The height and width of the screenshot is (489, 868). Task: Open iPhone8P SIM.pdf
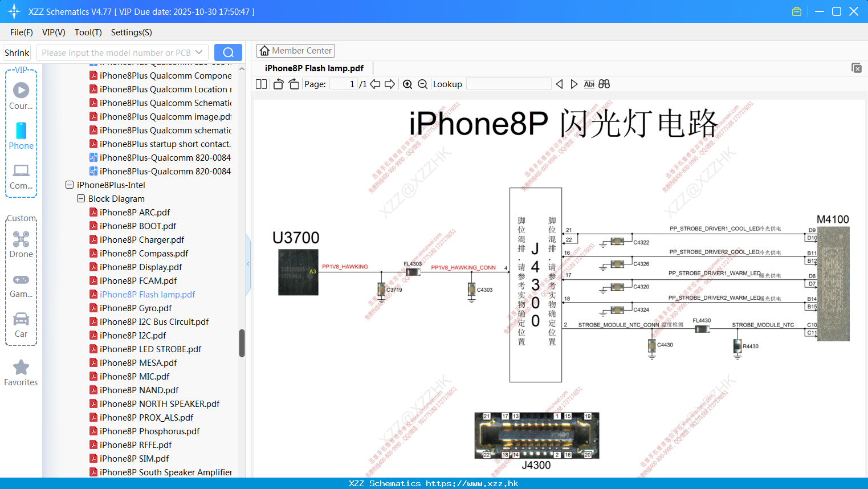135,459
